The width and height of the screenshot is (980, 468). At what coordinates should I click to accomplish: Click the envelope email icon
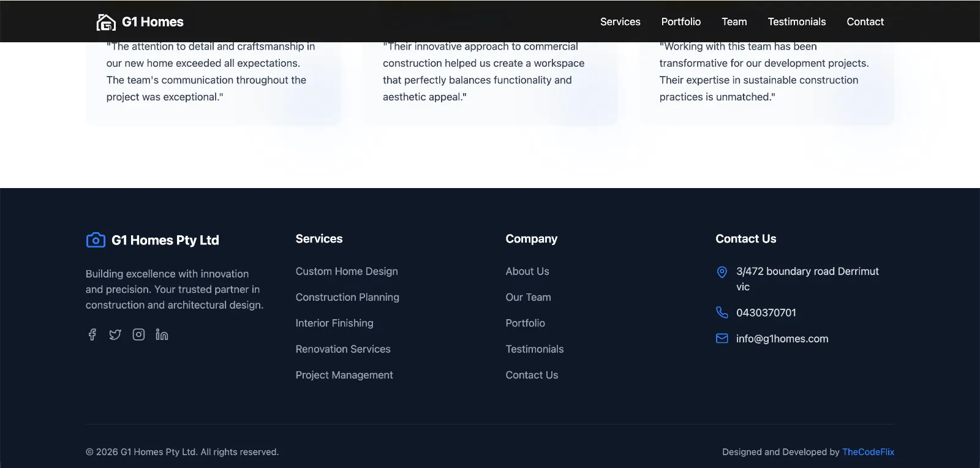(722, 339)
